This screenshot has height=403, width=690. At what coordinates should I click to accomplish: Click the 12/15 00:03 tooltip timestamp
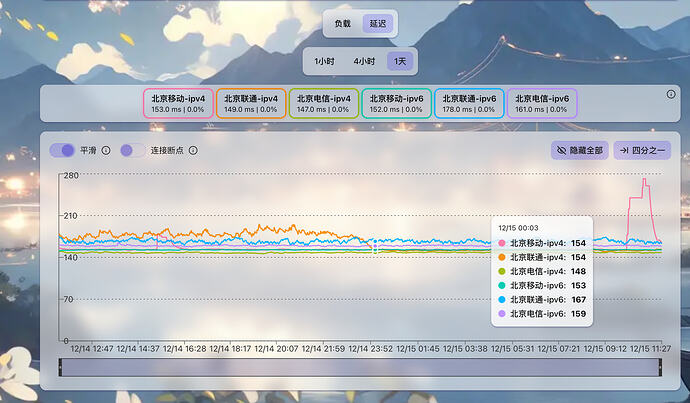[x=518, y=228]
